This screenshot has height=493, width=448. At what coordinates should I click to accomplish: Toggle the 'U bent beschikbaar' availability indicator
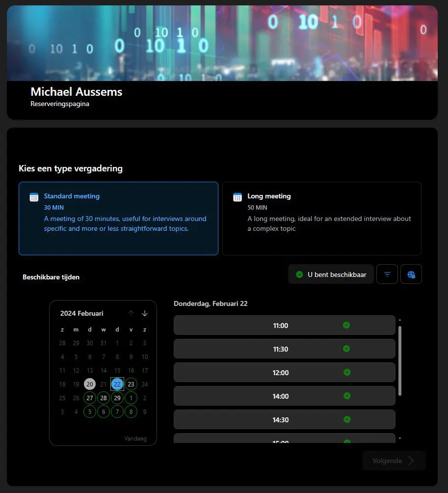(x=331, y=274)
